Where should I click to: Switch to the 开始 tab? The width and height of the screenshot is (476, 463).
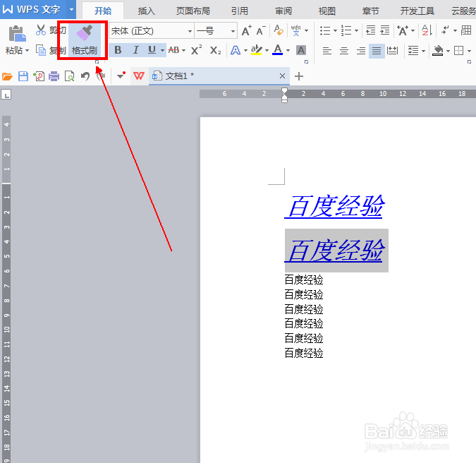(103, 11)
